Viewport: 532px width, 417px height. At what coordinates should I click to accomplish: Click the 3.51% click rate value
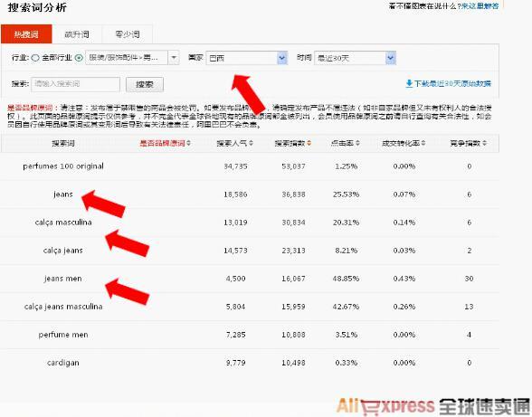346,335
